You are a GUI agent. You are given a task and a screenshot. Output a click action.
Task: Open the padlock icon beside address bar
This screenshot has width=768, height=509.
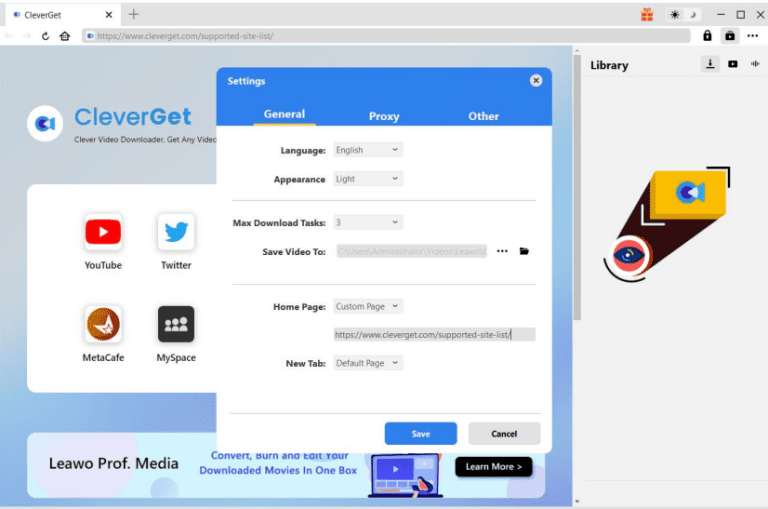point(707,35)
